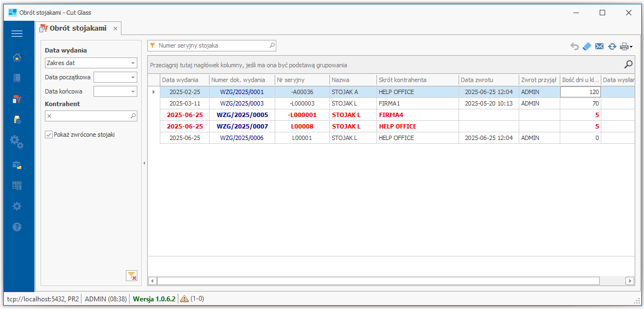Click the magnifier in Kontrahent field
644x309 pixels.
133,116
